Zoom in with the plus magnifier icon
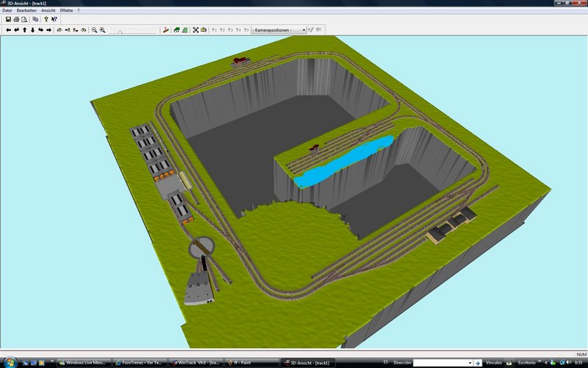 pyautogui.click(x=102, y=29)
